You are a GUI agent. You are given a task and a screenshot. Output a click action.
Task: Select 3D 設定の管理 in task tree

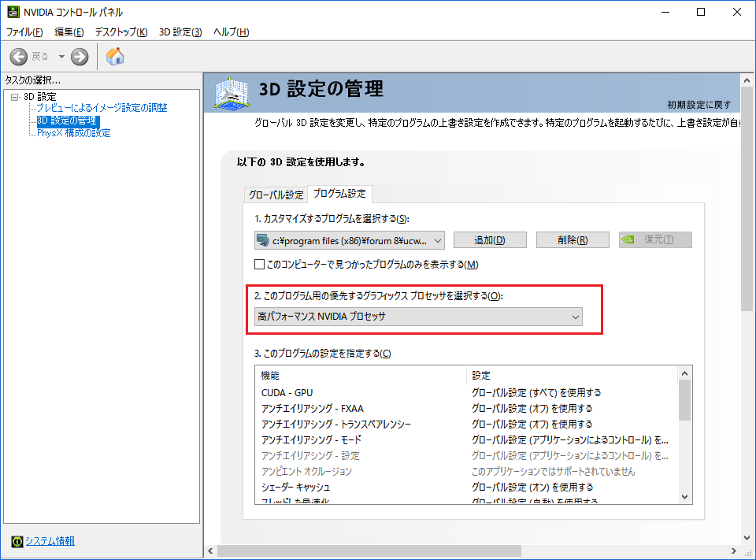click(x=68, y=120)
